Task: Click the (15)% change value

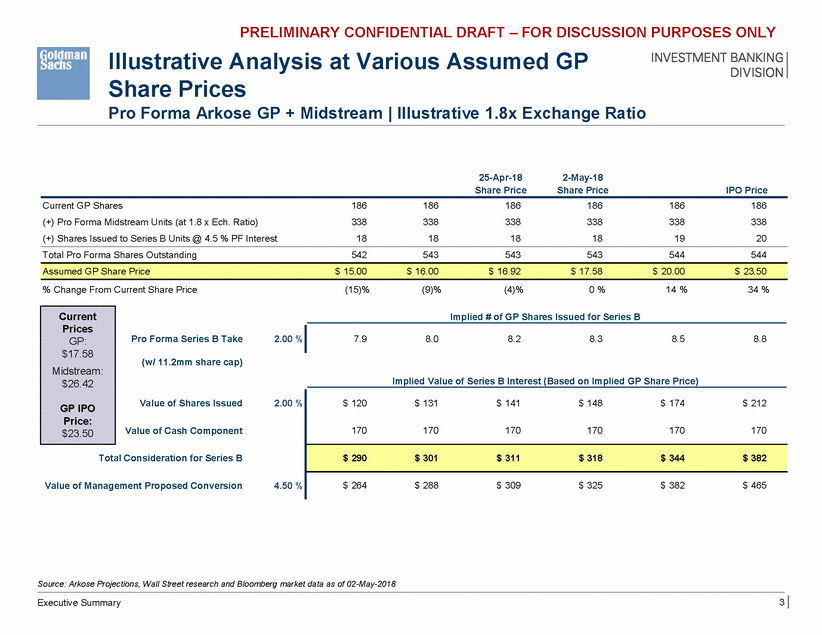Action: (356, 289)
